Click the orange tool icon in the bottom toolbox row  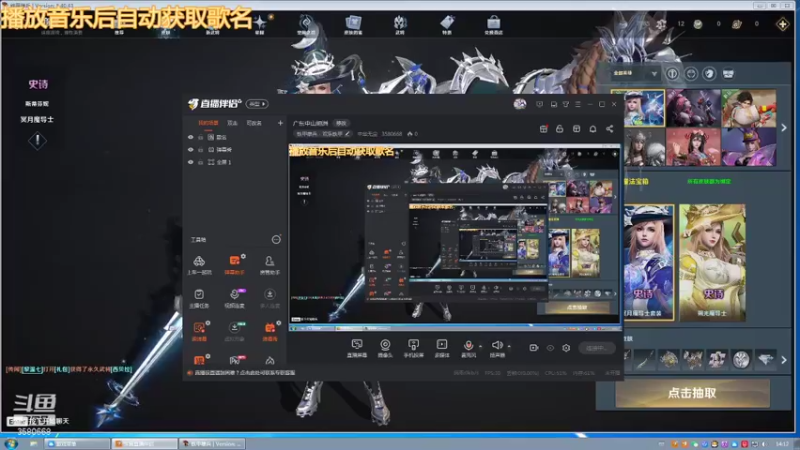(199, 360)
